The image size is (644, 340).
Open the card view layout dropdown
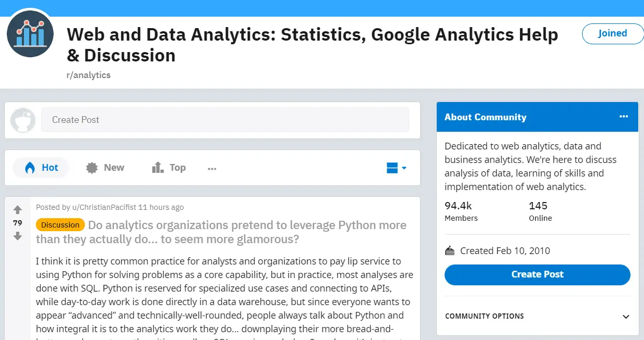396,168
